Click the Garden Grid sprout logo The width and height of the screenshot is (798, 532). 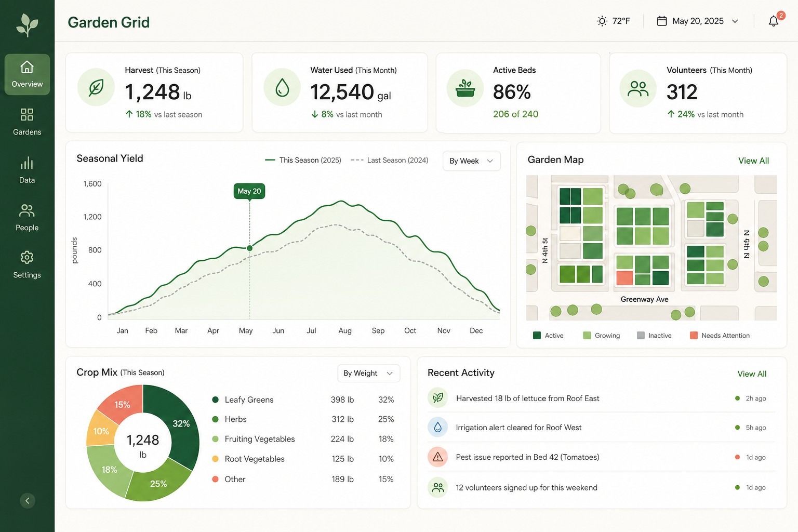(x=27, y=24)
